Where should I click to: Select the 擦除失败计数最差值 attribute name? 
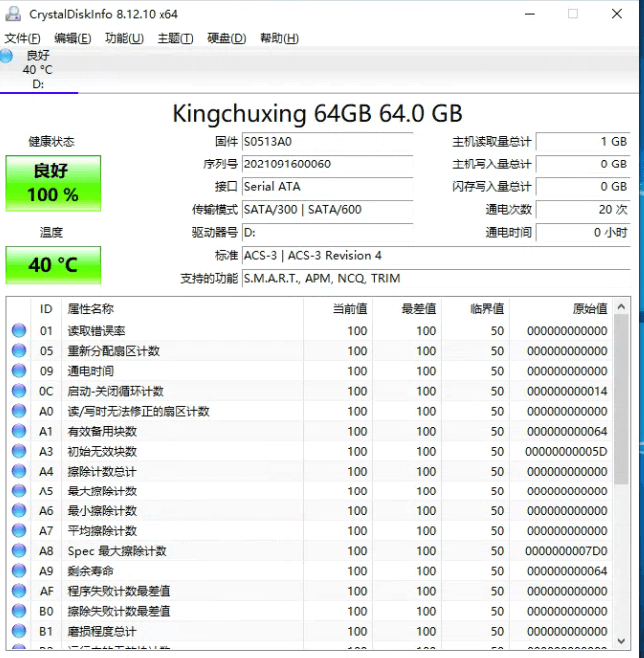tap(119, 611)
